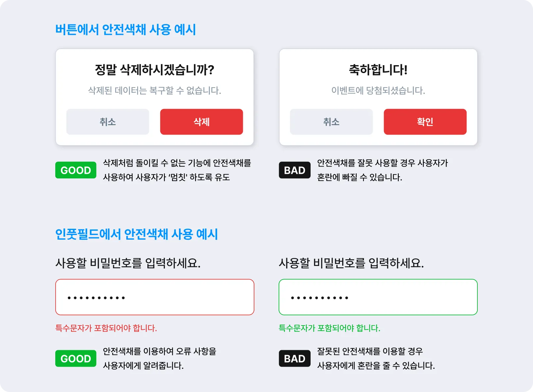This screenshot has height=392, width=533.
Task: Click the GOOD badge under delete dialog
Action: [x=76, y=170]
